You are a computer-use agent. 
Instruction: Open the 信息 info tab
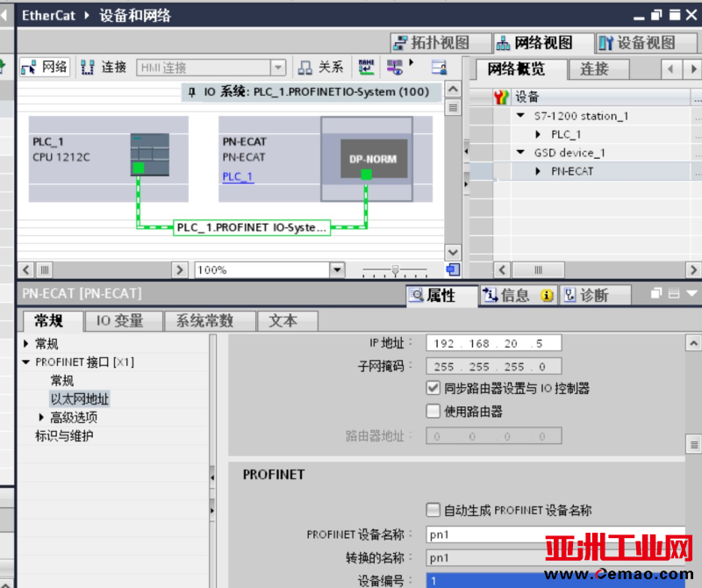[x=518, y=296]
